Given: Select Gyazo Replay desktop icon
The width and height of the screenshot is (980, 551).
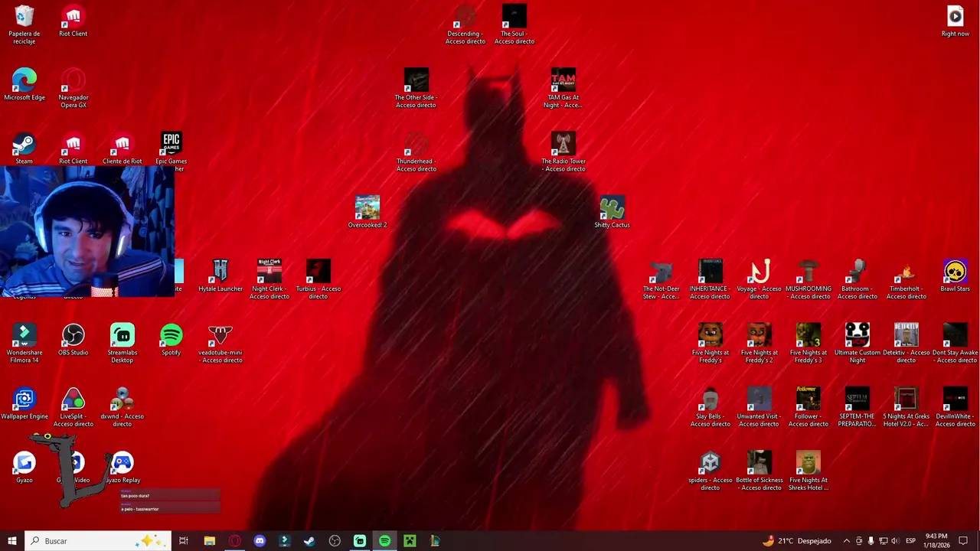Looking at the screenshot, I should click(122, 468).
